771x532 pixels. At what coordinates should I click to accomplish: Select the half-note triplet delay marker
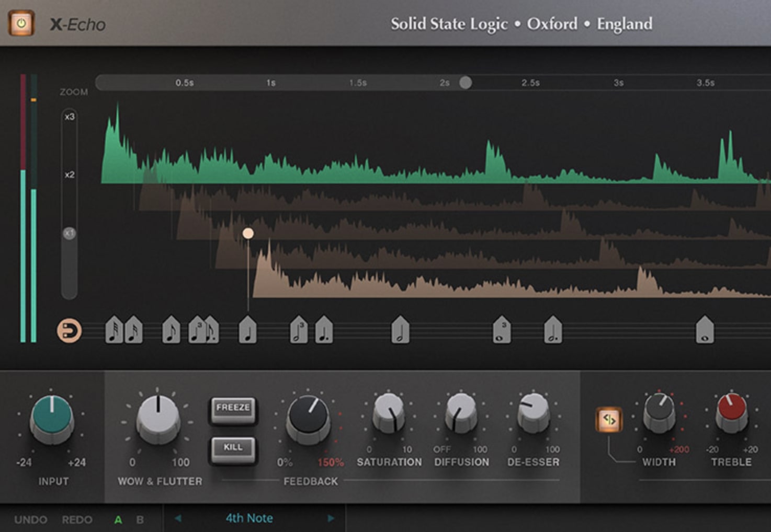pos(299,330)
